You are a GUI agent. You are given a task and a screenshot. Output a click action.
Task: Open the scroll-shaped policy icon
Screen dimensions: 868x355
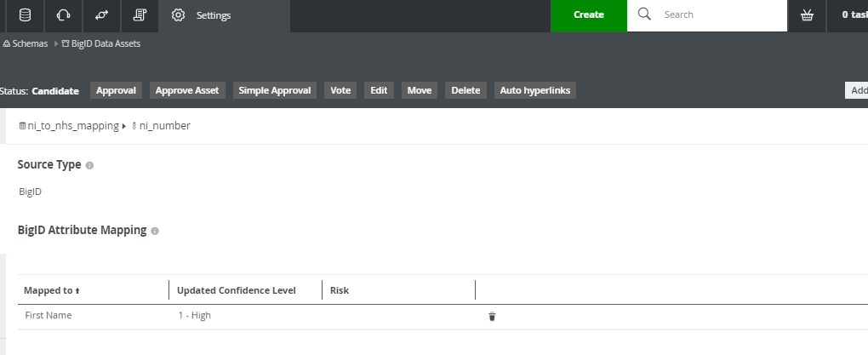pos(140,15)
